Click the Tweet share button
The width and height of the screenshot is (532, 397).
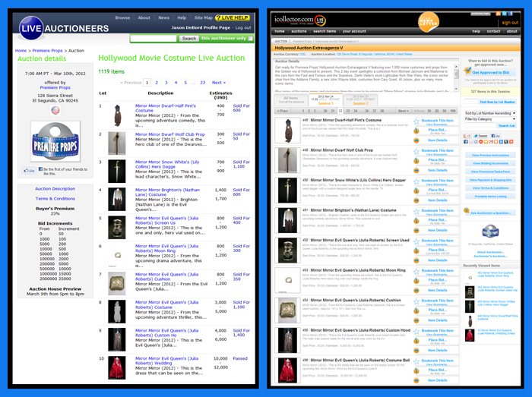(x=481, y=136)
